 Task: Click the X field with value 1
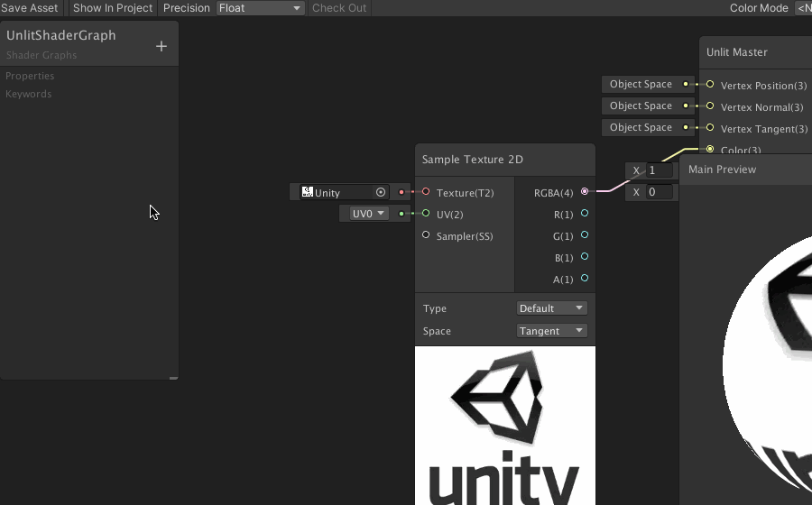pyautogui.click(x=660, y=170)
